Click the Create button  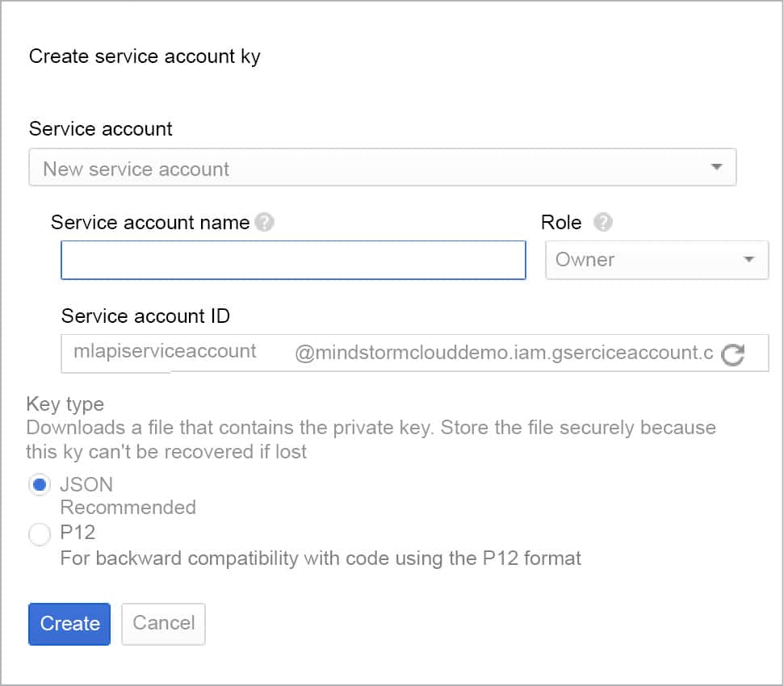pos(69,624)
